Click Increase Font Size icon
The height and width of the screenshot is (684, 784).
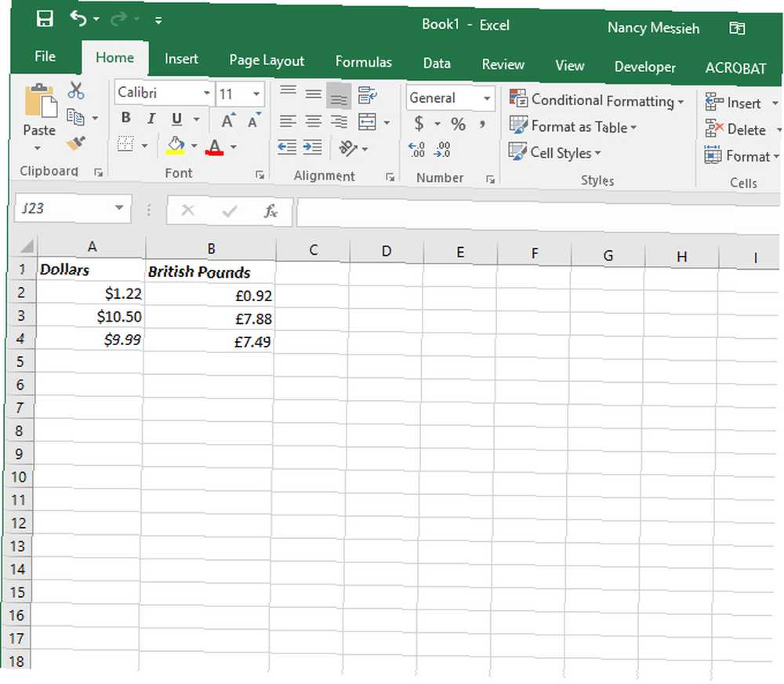(x=228, y=121)
